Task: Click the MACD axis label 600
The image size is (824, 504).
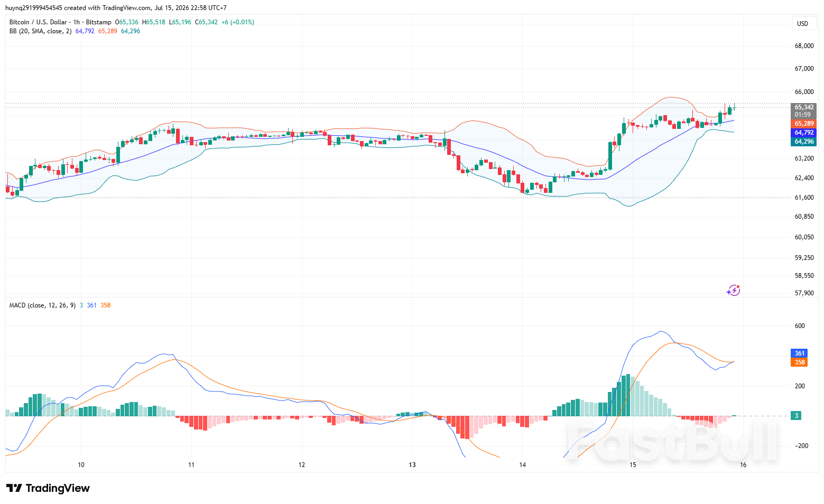Action: pos(800,326)
